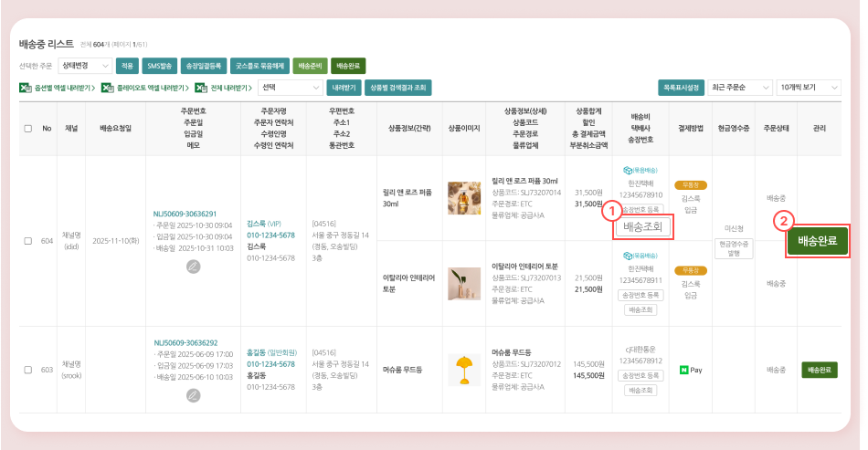Image resolution: width=868 pixels, height=450 pixels.
Task: Click memo pencil icon for order 603
Action: (193, 395)
